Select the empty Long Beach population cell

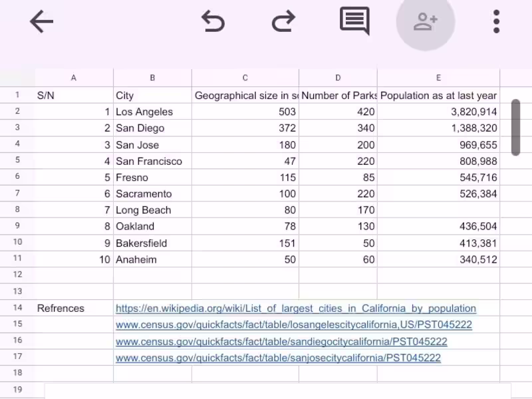(438, 210)
